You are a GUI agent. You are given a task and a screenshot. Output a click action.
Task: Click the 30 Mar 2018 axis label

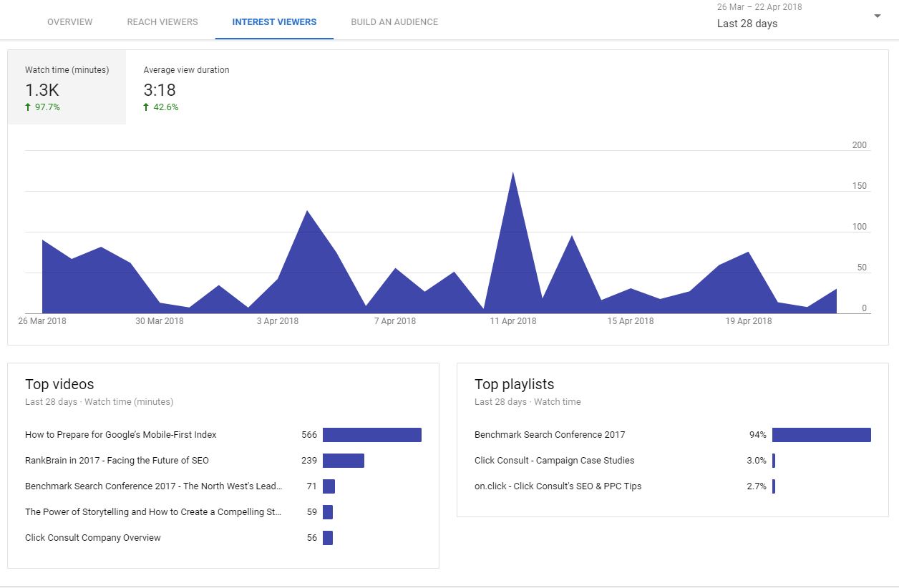pyautogui.click(x=160, y=321)
